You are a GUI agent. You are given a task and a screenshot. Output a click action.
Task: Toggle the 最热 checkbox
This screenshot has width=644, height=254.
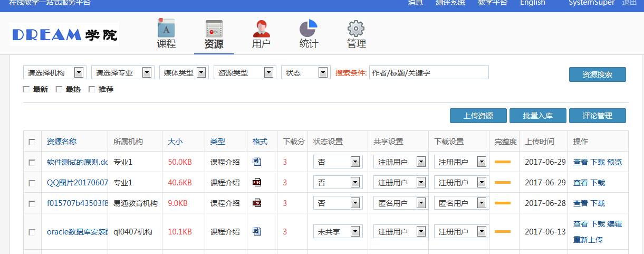point(59,89)
